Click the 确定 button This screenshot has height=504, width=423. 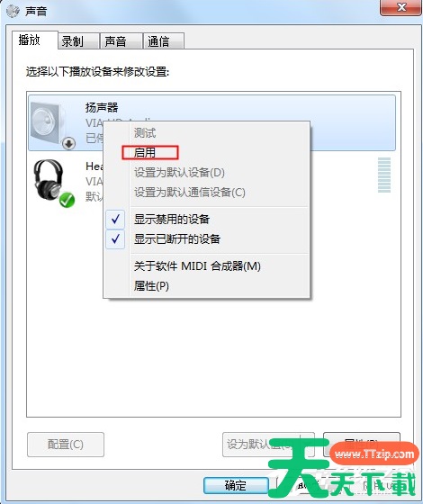(x=236, y=485)
